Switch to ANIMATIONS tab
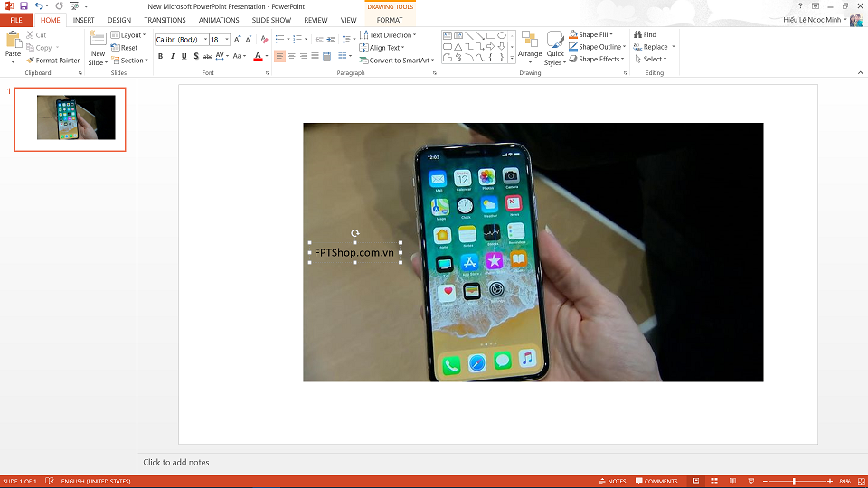Screen dimensions: 868x488 (x=219, y=20)
